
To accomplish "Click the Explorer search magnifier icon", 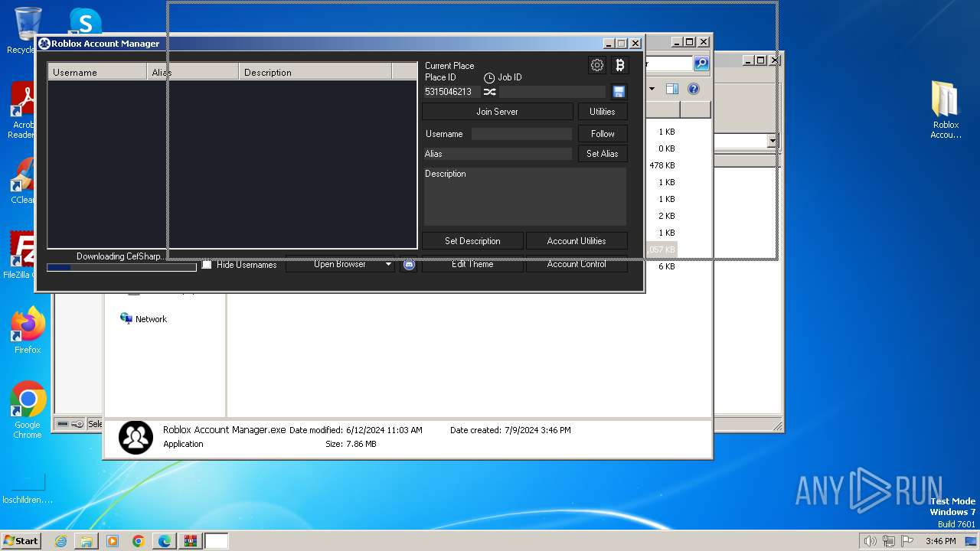I will click(701, 64).
